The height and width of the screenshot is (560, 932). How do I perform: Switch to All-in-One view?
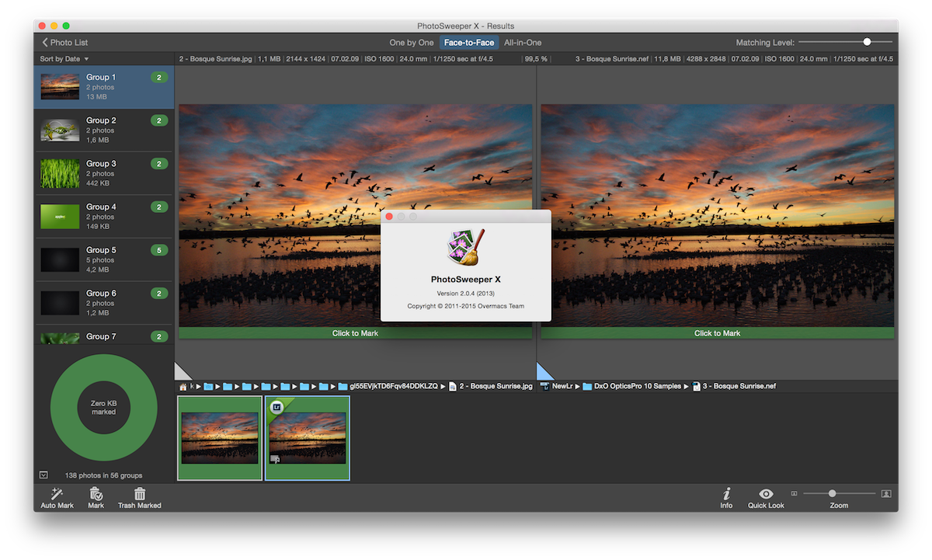click(x=523, y=43)
